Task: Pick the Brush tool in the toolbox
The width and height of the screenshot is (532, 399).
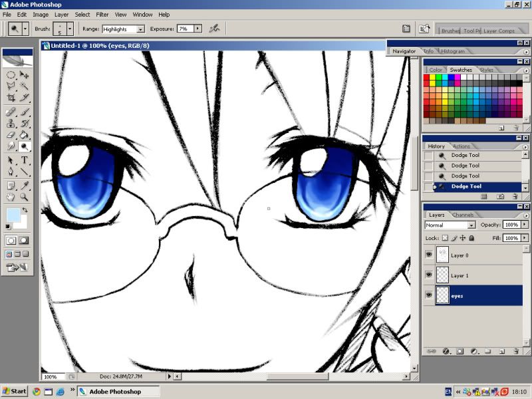Action: 24,112
